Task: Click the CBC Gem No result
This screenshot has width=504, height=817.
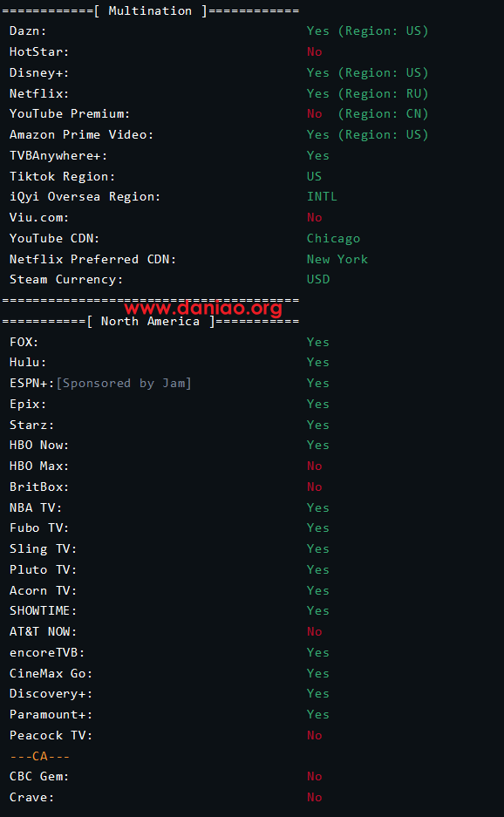Action: tap(314, 777)
